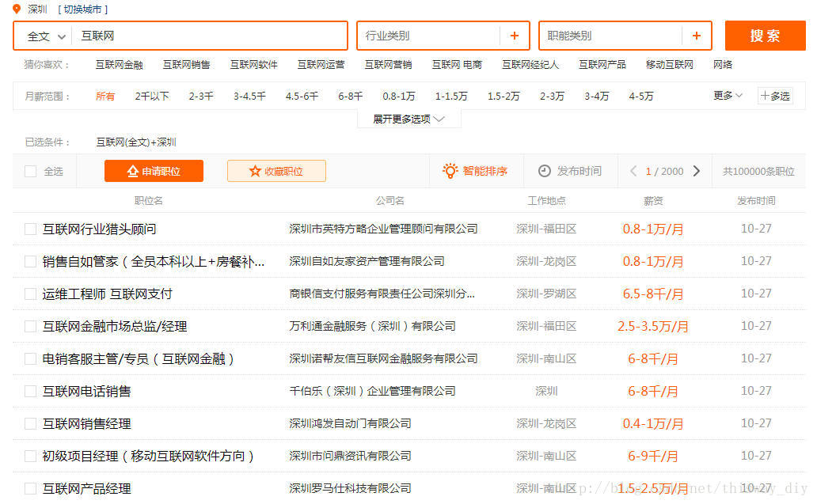Toggle the 全选 select-all checkbox
This screenshot has height=504, width=817.
point(31,172)
